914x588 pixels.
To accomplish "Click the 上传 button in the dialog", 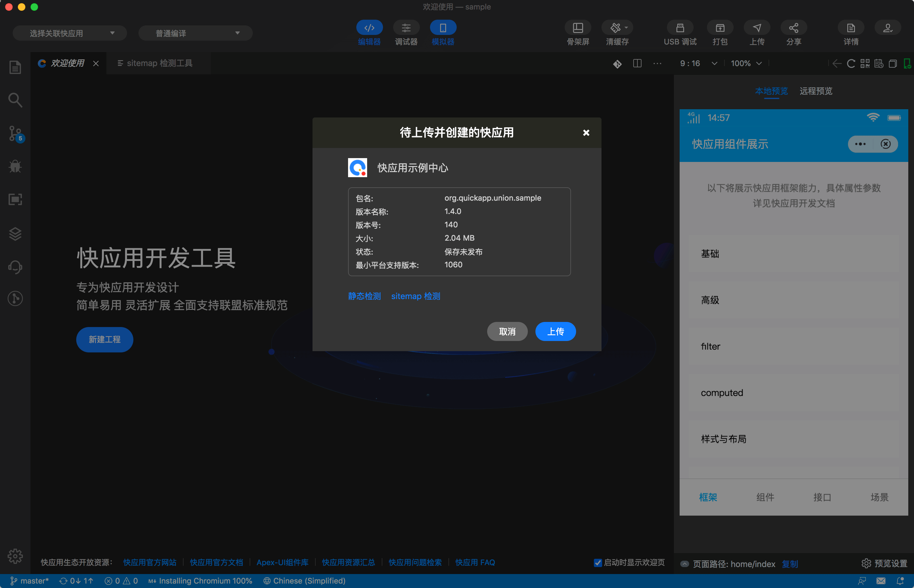I will coord(555,331).
